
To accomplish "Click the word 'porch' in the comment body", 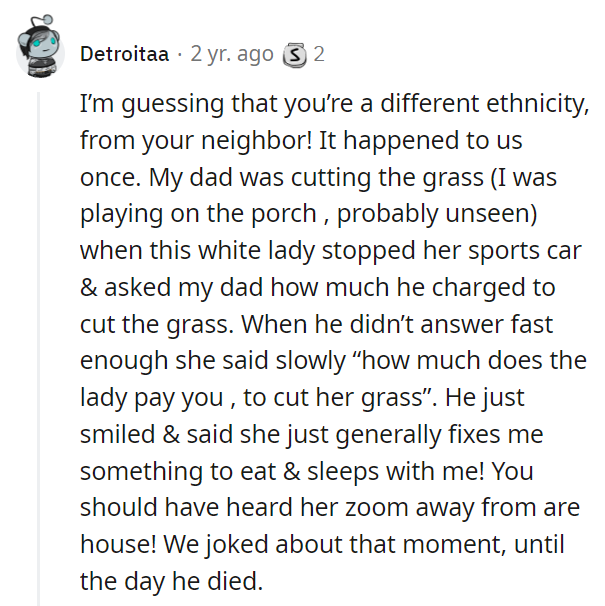I will point(284,215).
